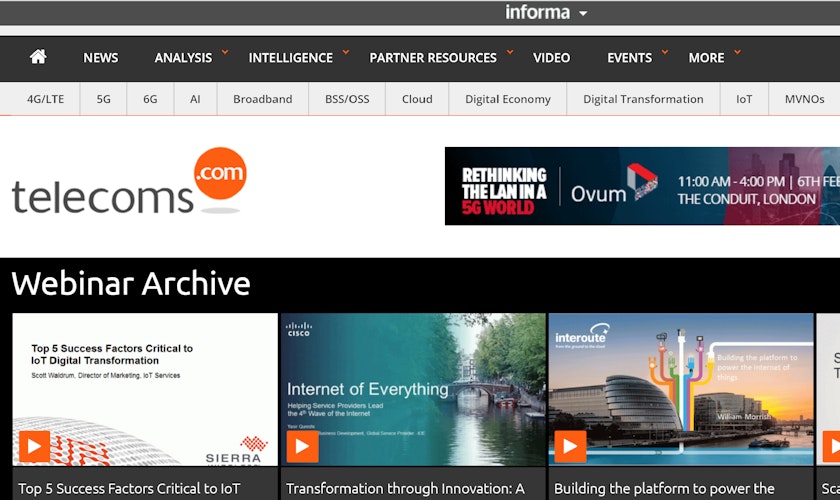Viewport: 840px width, 500px height.
Task: Click the Ovum 5G World banner ad
Action: coord(642,186)
